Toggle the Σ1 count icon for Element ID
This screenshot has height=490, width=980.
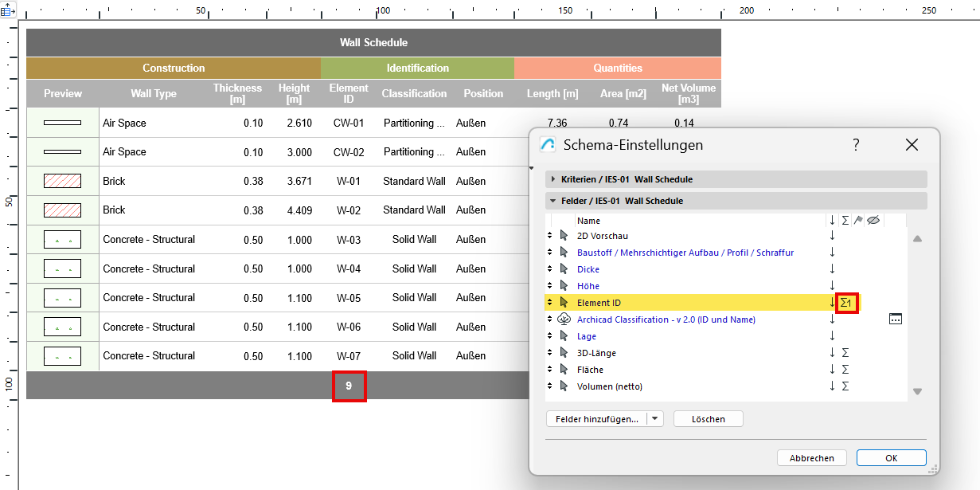(846, 303)
